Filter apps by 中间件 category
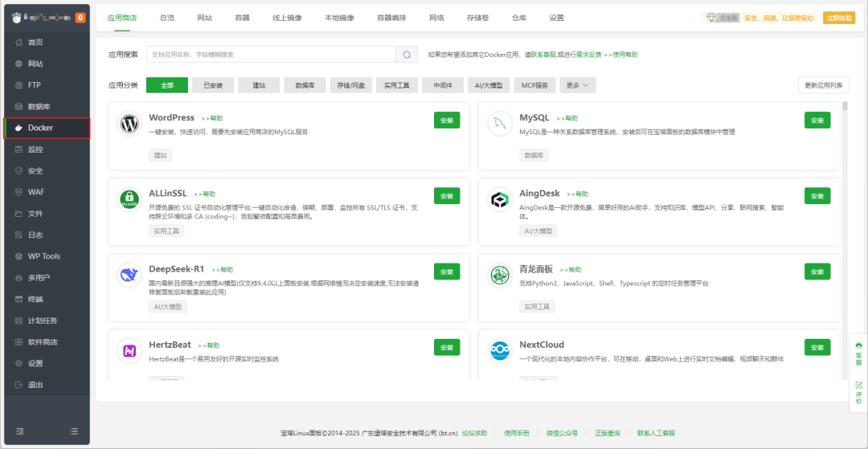The height and width of the screenshot is (449, 868). (x=443, y=85)
